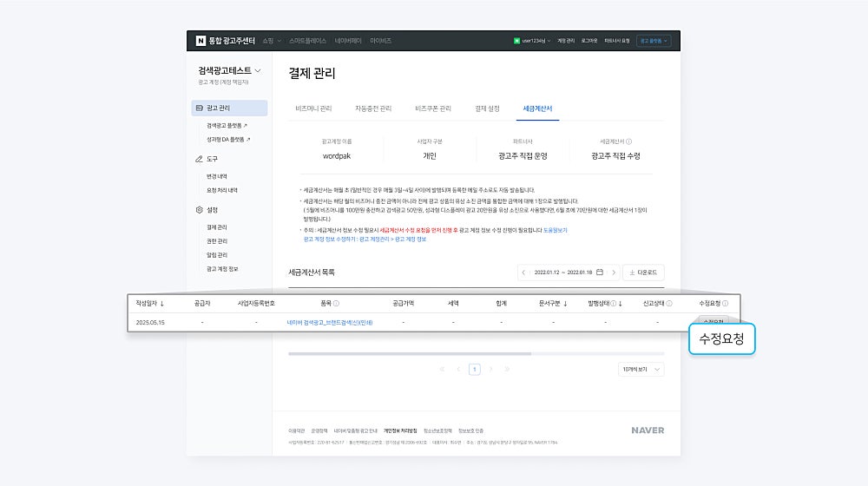Expand the 검색광고테스트 account selector chevron
The width and height of the screenshot is (868, 486).
(258, 71)
